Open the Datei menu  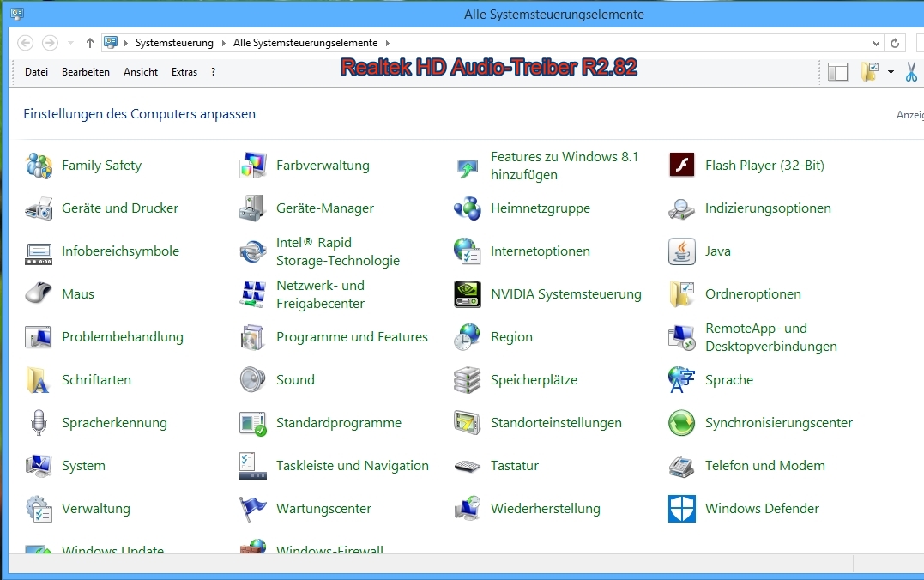(37, 72)
